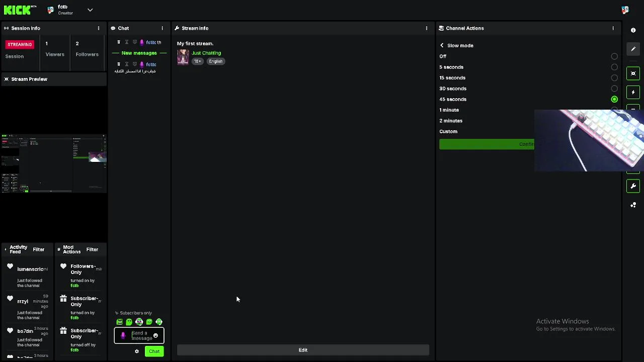
Task: Click the purple mic badge in message box
Action: click(123, 335)
